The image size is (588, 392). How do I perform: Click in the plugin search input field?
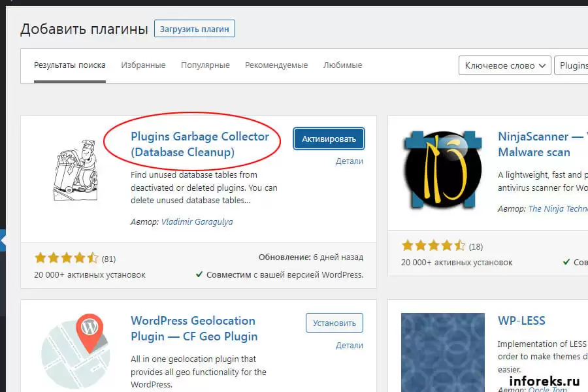pyautogui.click(x=572, y=65)
